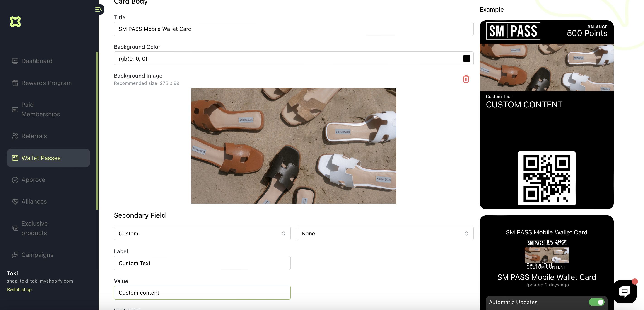
Task: Toggle the Automatic Updates switch
Action: 596,302
